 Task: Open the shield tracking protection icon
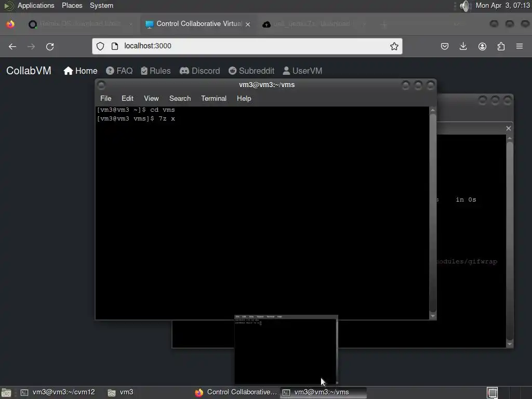(x=100, y=46)
